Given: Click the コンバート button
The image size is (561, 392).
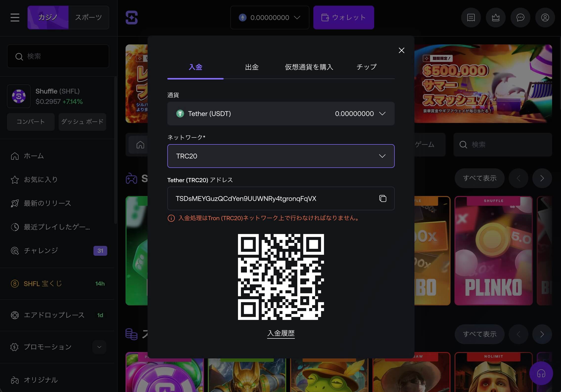Looking at the screenshot, I should coord(31,122).
